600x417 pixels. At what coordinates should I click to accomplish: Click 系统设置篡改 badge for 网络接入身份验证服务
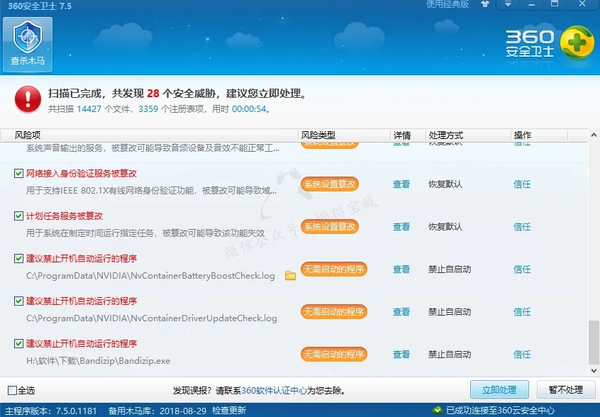[x=331, y=184]
